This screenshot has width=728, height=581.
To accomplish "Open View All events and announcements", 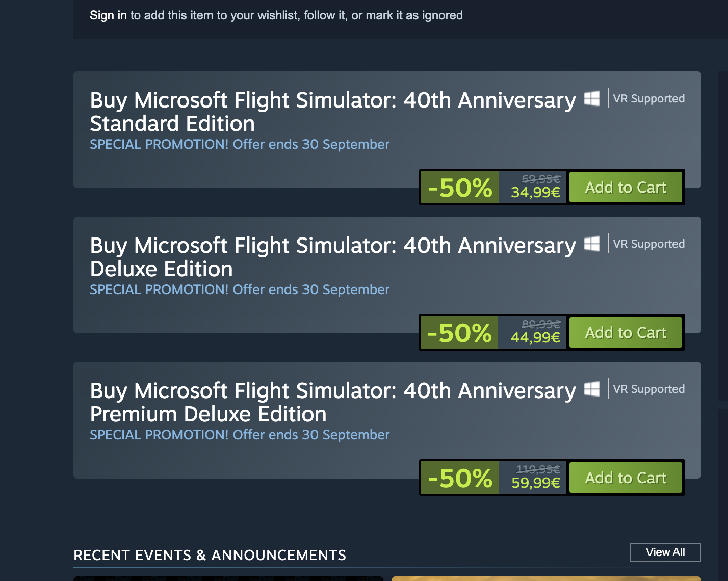I will click(665, 552).
